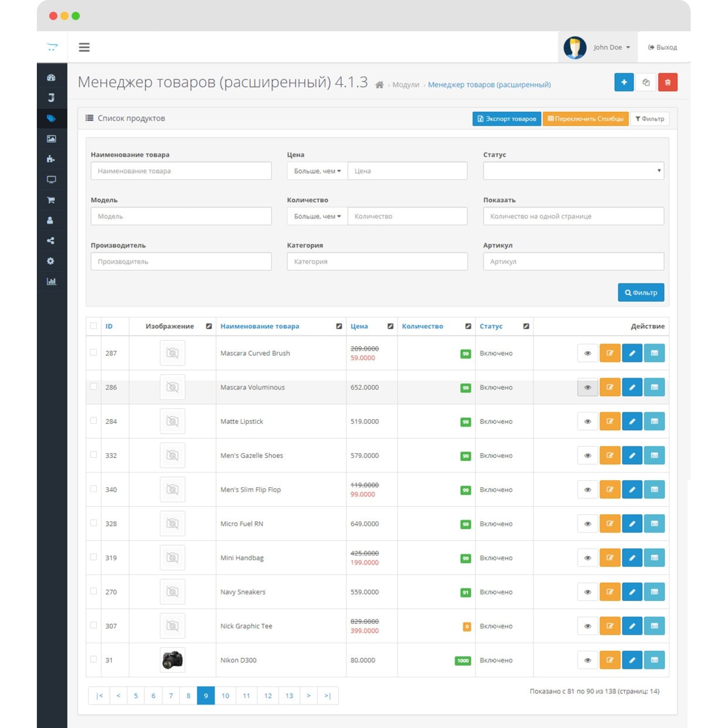Jump to first page with |< button
The height and width of the screenshot is (728, 728).
click(100, 696)
